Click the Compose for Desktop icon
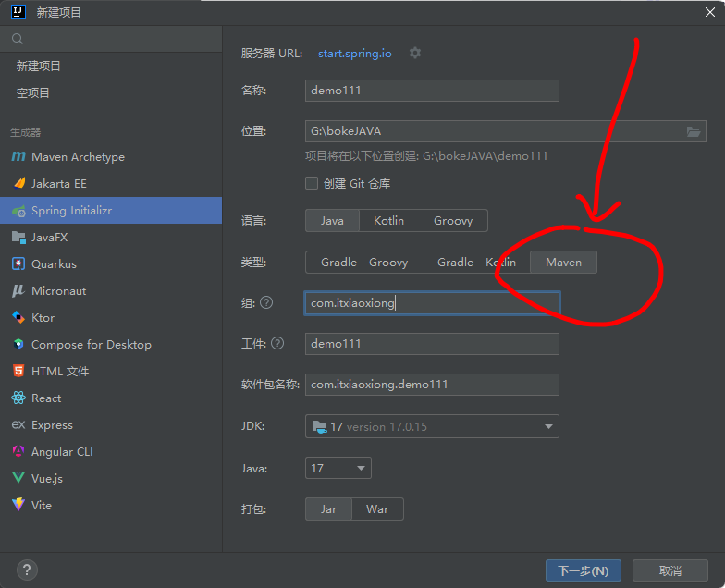Screen dimensions: 725x588 (x=18, y=344)
